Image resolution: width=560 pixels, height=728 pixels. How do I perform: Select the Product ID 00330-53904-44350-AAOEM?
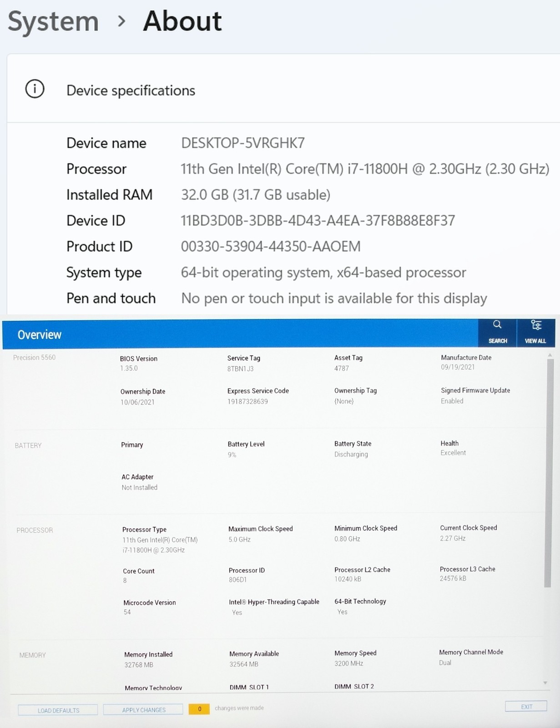(271, 247)
